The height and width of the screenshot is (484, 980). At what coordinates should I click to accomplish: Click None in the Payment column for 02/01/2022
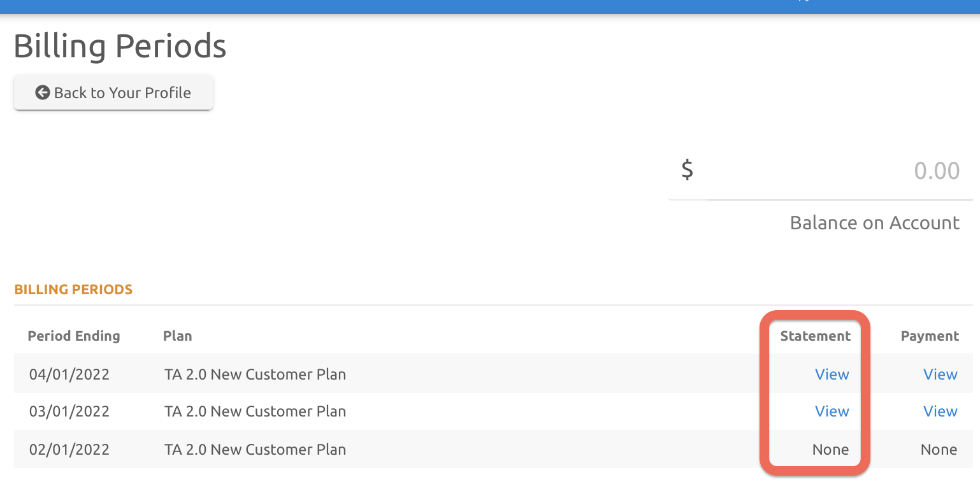[x=939, y=449]
